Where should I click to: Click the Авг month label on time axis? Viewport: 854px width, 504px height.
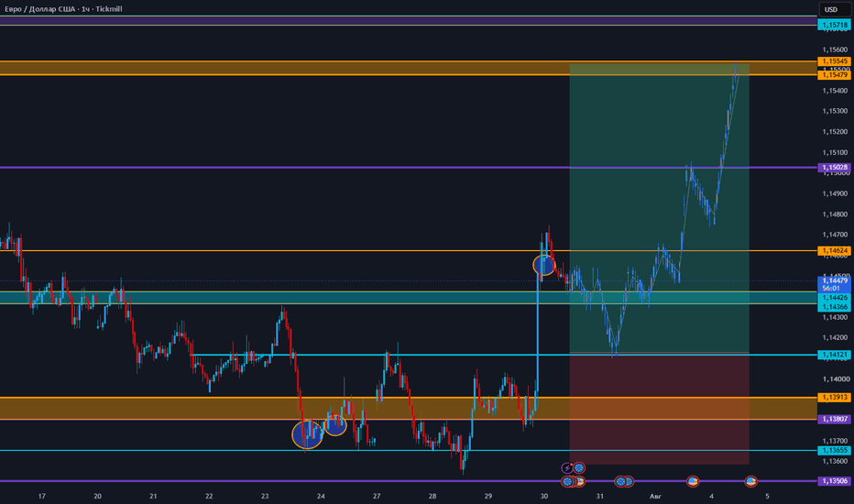coord(655,497)
